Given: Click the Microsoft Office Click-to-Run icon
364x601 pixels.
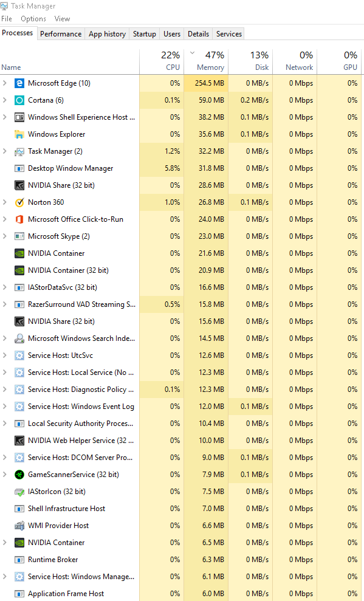Looking at the screenshot, I should pos(19,219).
